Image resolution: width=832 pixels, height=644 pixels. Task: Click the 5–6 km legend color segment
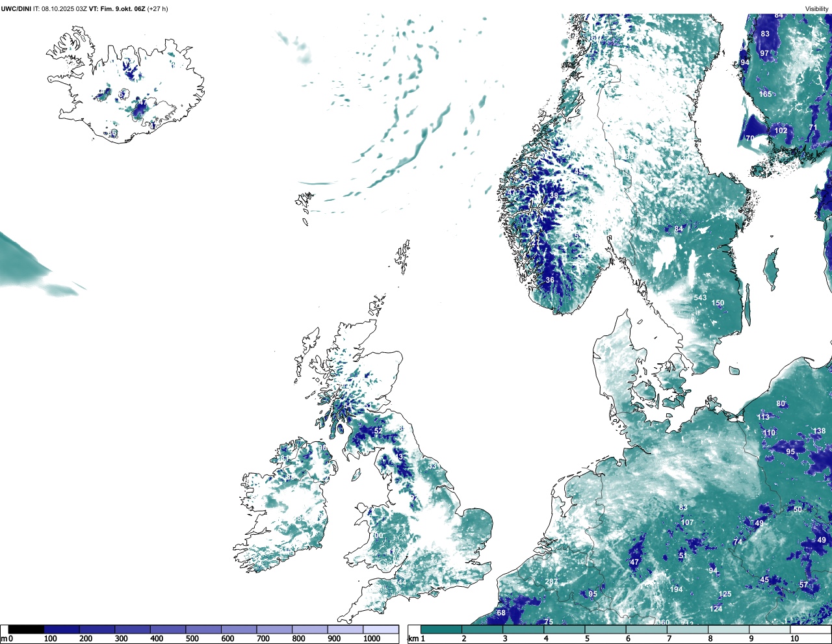click(x=605, y=629)
